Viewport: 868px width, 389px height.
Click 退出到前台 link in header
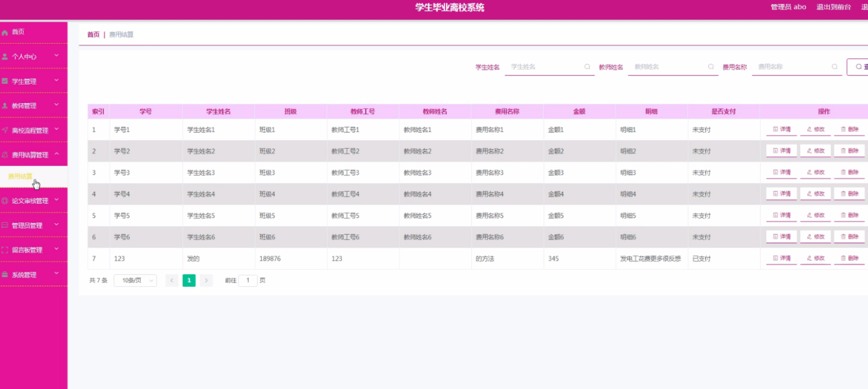click(x=833, y=7)
